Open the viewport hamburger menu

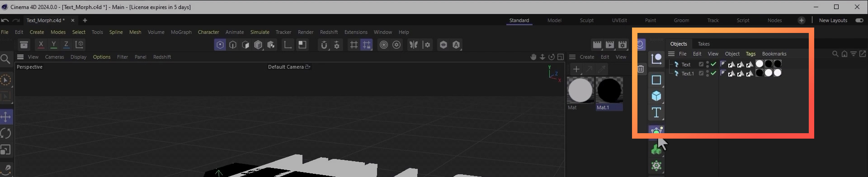coord(20,57)
